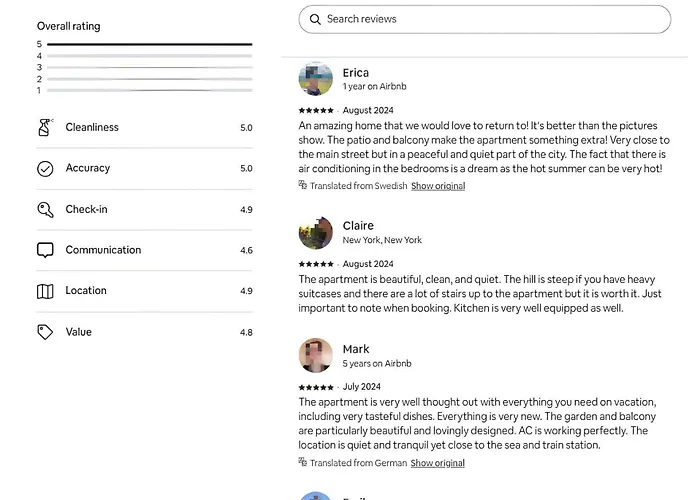700x500 pixels.
Task: Open Erica's profile photo
Action: click(316, 79)
